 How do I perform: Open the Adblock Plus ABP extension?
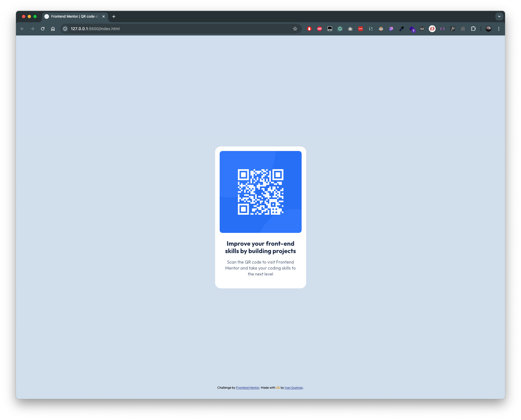[320, 29]
